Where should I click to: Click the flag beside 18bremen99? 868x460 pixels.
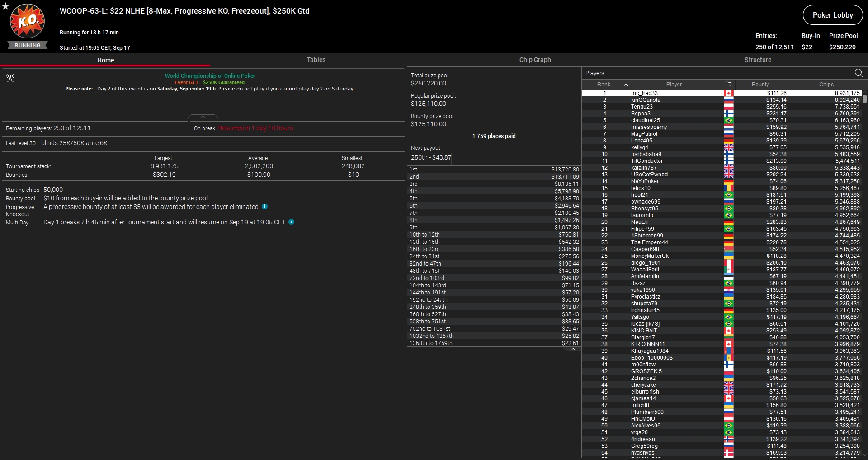728,236
